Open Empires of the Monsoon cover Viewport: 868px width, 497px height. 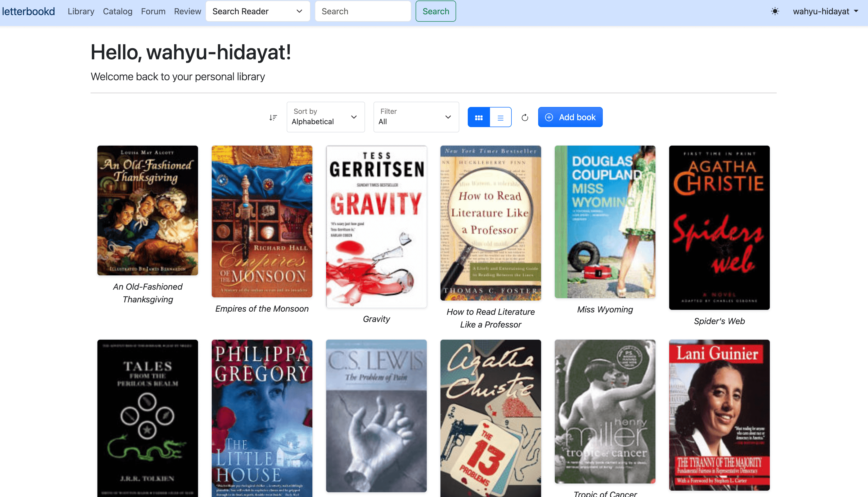point(262,221)
